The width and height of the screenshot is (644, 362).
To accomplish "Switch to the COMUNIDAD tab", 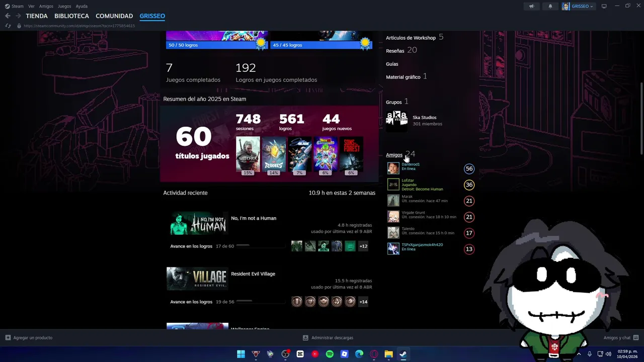I will pyautogui.click(x=114, y=16).
